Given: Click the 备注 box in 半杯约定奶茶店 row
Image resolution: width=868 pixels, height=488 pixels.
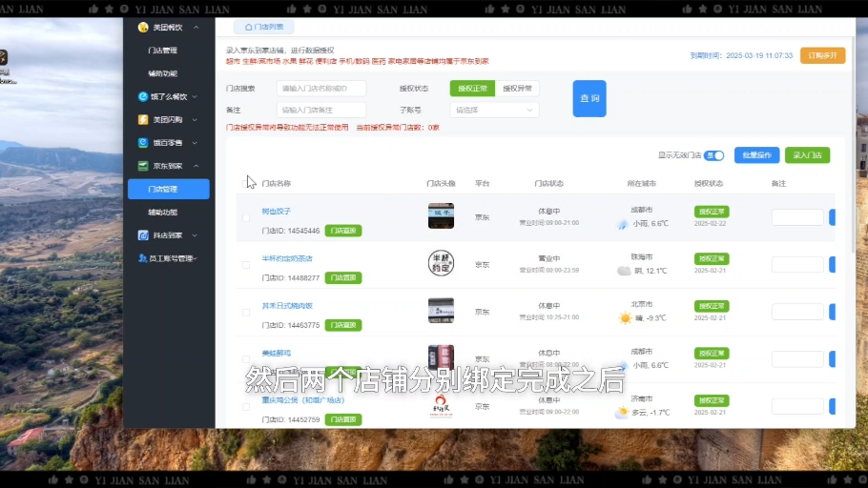Looking at the screenshot, I should point(797,264).
